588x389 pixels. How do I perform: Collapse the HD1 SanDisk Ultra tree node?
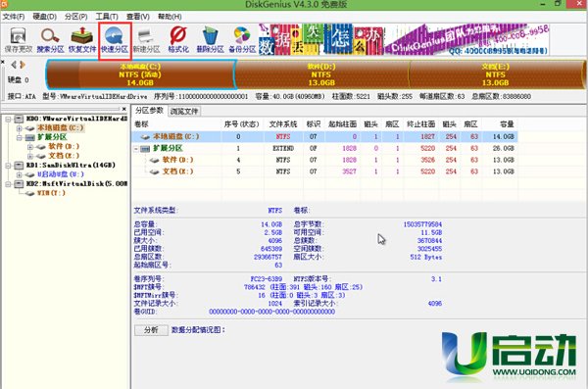click(x=8, y=166)
